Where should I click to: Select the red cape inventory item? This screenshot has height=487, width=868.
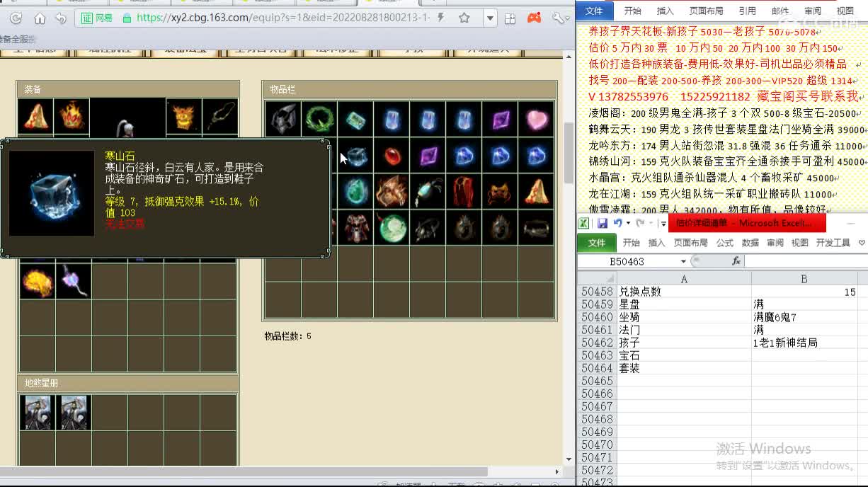pos(464,192)
